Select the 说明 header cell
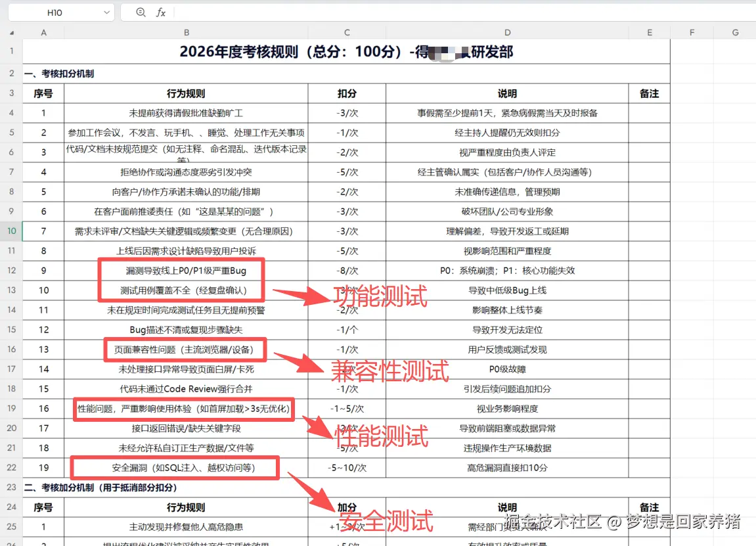The image size is (756, 546). point(507,93)
